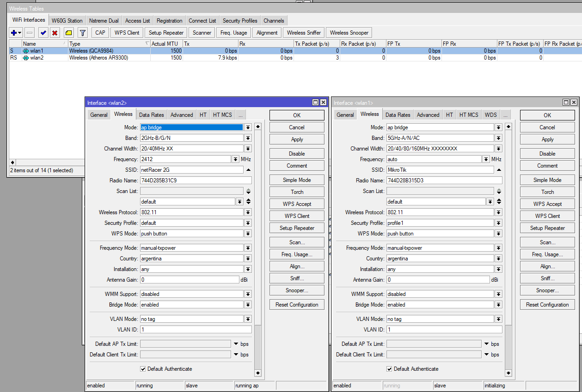Click the funnel Filter icon
The width and height of the screenshot is (582, 392).
pyautogui.click(x=82, y=33)
